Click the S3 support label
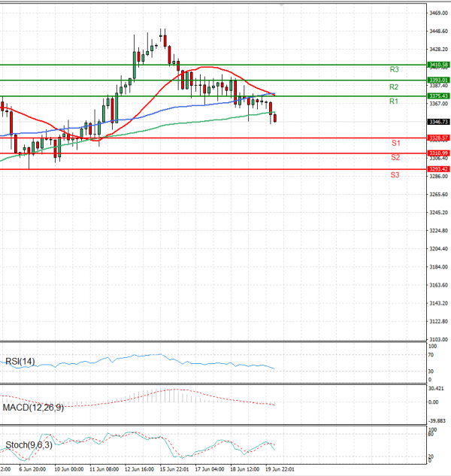 tap(395, 175)
